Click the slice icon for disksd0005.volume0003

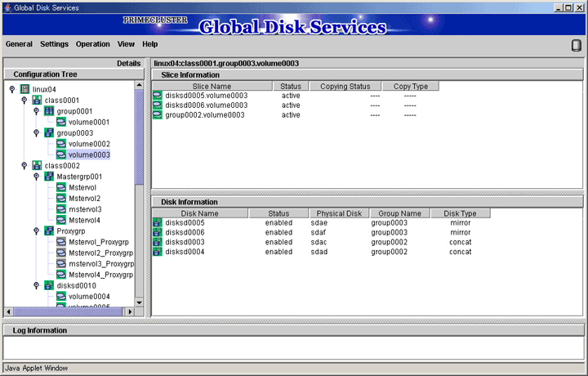pyautogui.click(x=158, y=96)
